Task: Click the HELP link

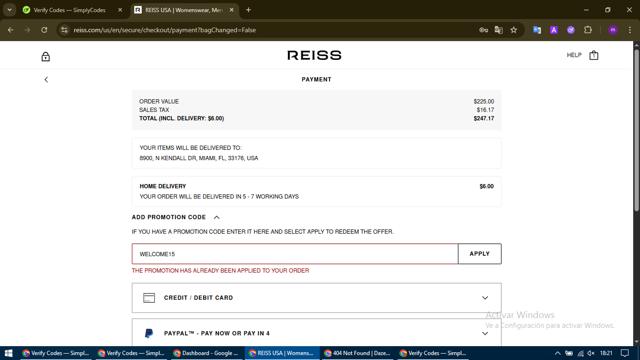Action: [x=574, y=55]
